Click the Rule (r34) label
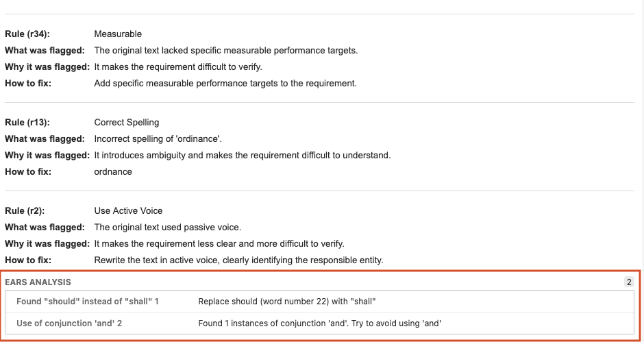Screen dimensions: 644x342 (27, 34)
